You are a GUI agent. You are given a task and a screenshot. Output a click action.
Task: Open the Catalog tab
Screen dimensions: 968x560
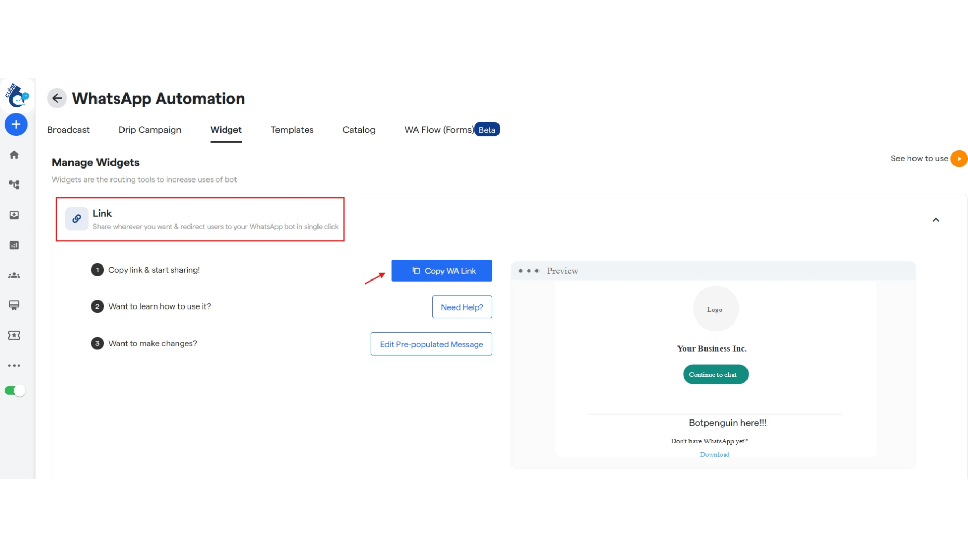[x=359, y=130]
